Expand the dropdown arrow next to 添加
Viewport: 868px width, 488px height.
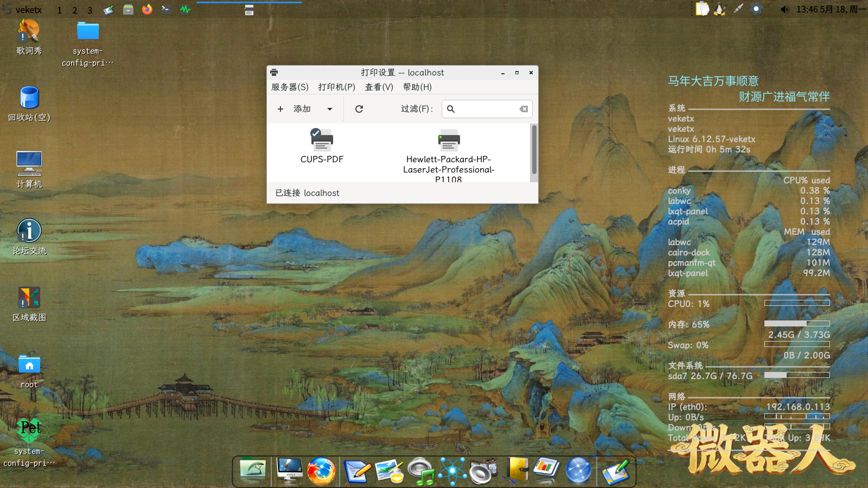point(329,109)
